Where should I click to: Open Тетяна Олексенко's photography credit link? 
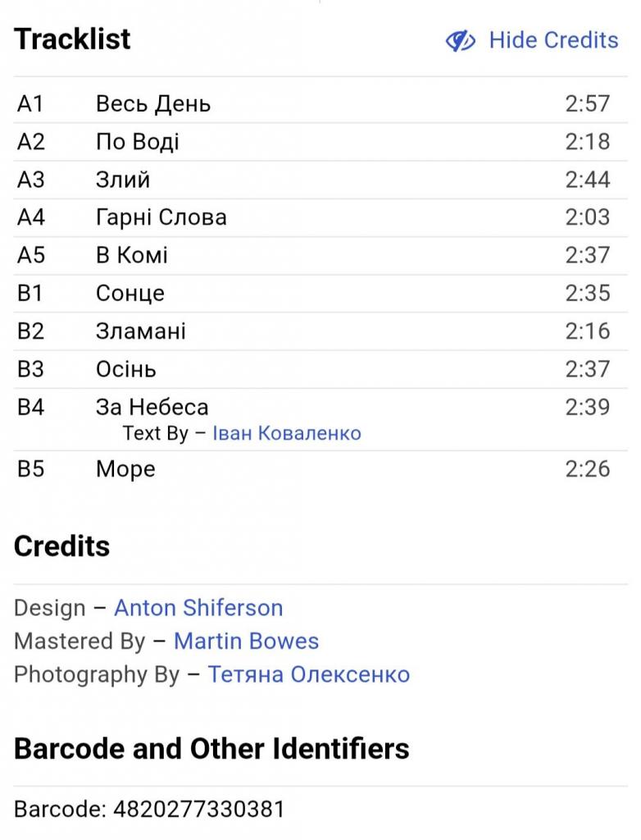point(308,674)
